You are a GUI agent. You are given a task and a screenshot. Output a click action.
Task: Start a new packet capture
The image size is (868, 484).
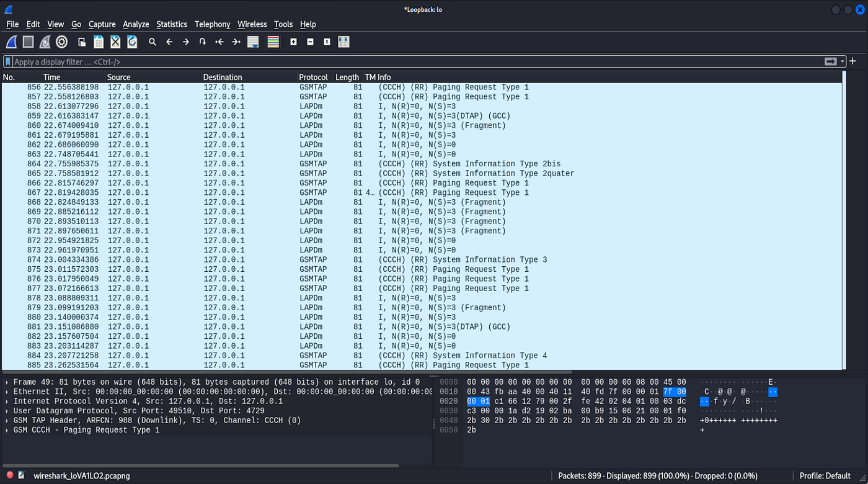tap(11, 42)
